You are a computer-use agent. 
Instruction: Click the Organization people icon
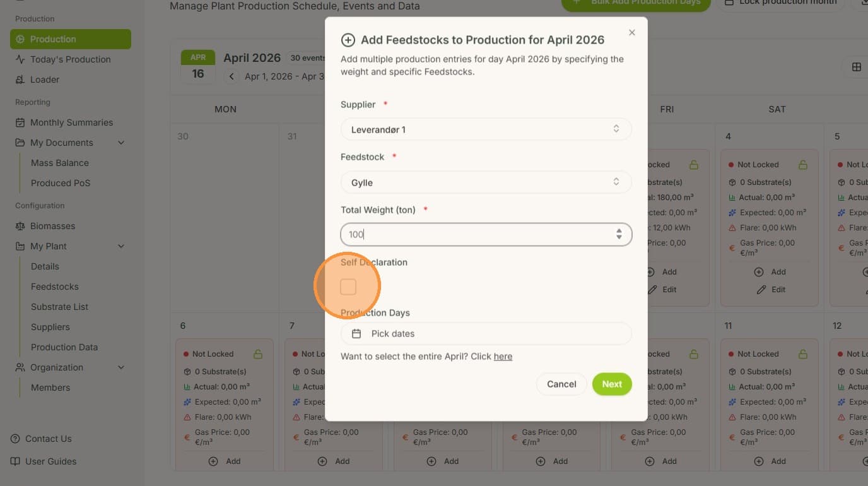point(20,367)
